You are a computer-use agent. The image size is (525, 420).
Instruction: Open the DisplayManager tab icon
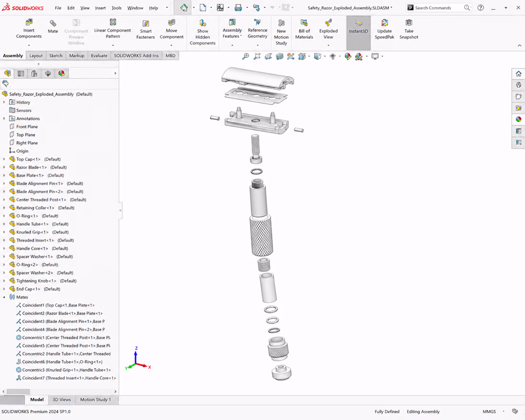[62, 73]
